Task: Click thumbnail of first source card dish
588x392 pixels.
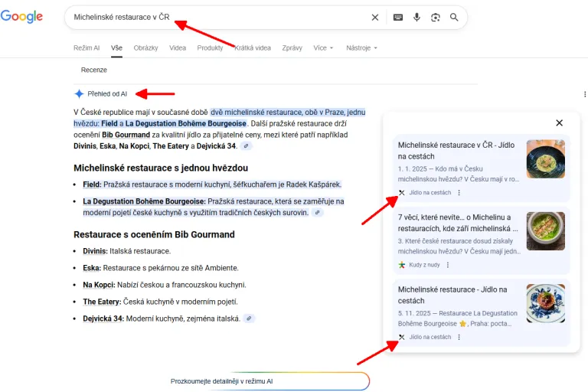Action: [546, 159]
